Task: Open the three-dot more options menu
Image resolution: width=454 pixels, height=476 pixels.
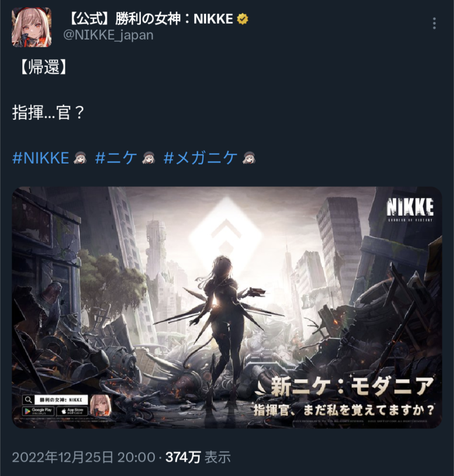Action: pos(434,23)
